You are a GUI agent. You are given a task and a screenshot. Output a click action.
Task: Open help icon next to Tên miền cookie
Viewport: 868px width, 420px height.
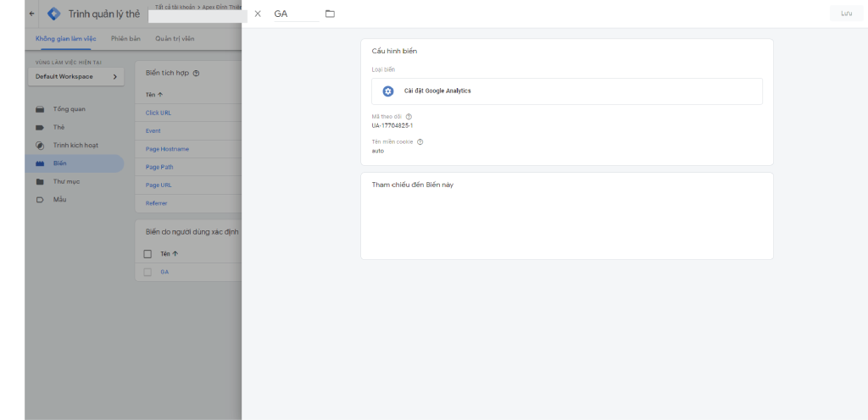(420, 142)
